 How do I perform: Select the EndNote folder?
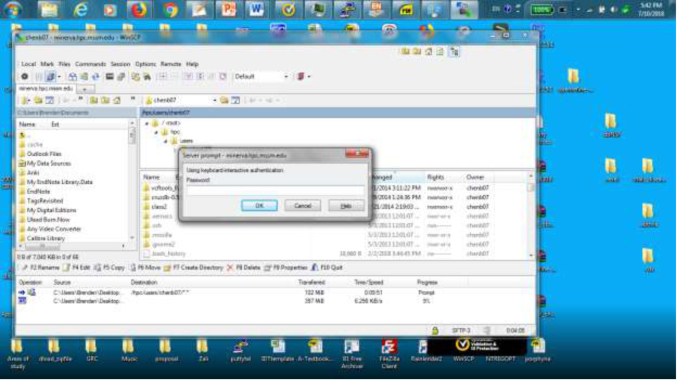point(38,191)
